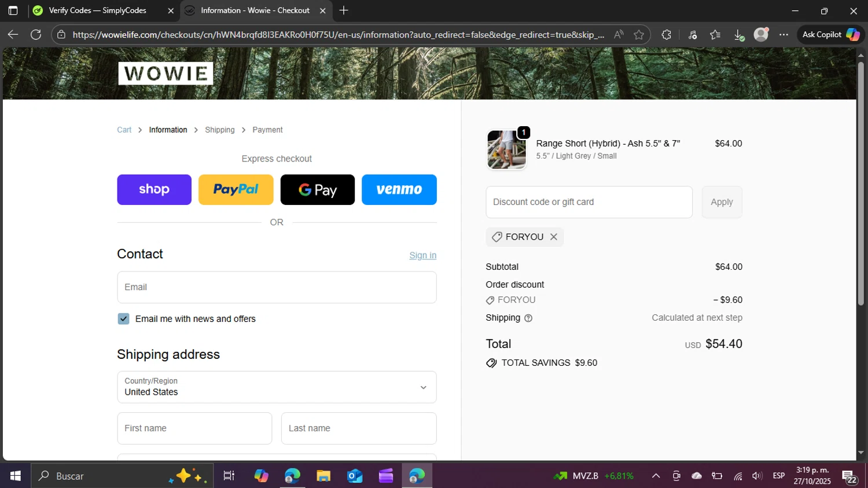Screen dimensions: 868x488
Task: Focus the First name field
Action: click(194, 428)
